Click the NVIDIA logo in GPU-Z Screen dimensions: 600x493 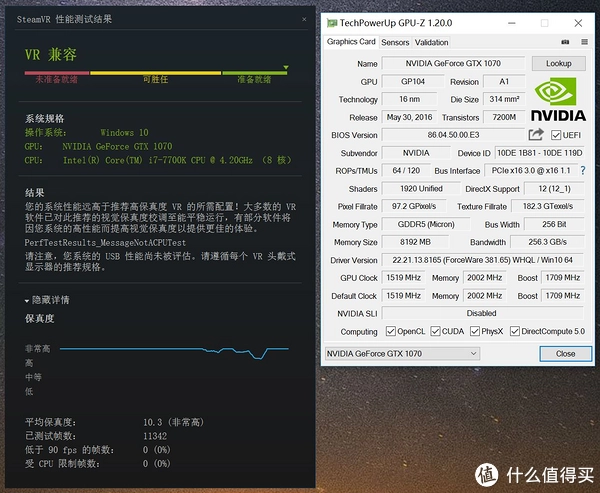tap(558, 99)
